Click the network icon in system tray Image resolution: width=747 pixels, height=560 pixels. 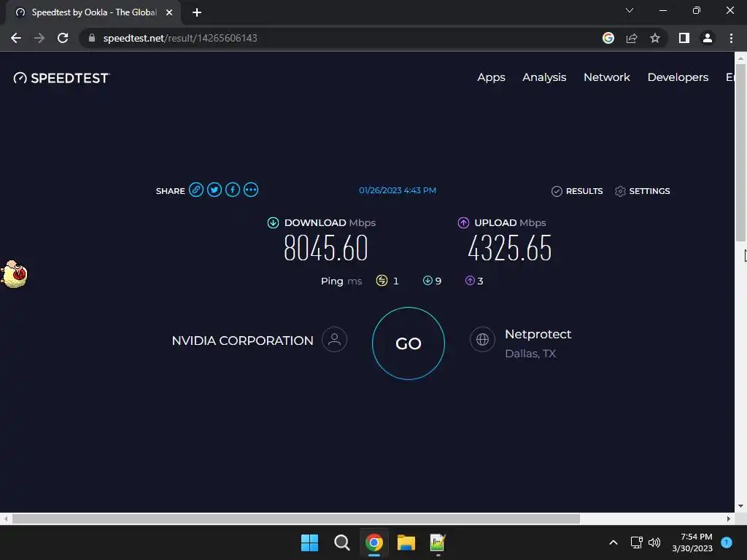tap(636, 542)
